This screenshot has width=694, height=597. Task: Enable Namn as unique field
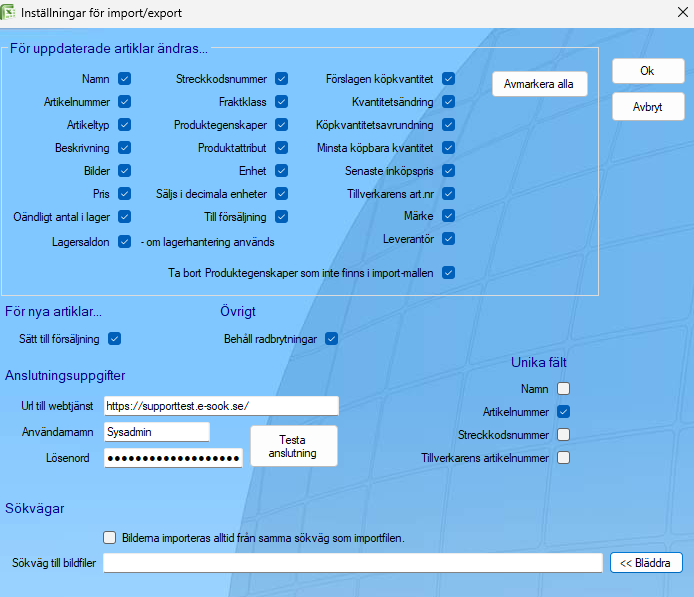[563, 389]
